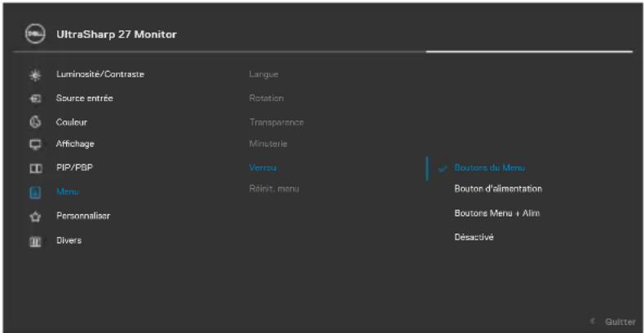644x333 pixels.
Task: Click the PIP/PBP split-screen icon
Action: tap(36, 169)
